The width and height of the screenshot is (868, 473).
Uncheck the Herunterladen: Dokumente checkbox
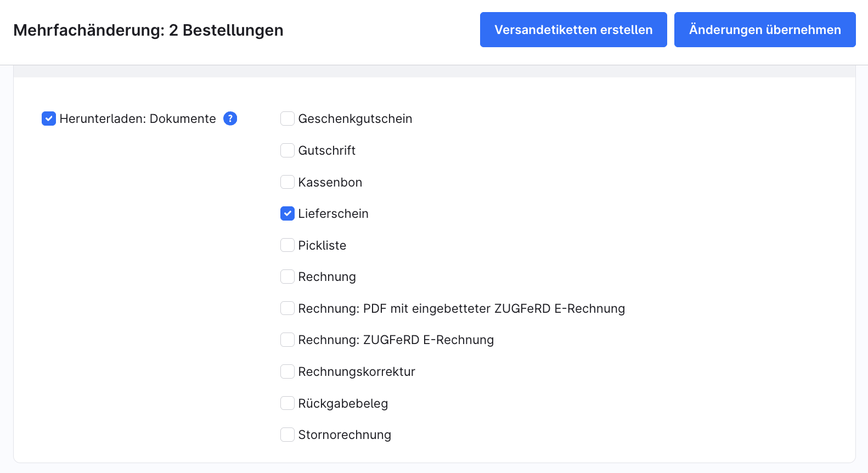[x=49, y=119]
